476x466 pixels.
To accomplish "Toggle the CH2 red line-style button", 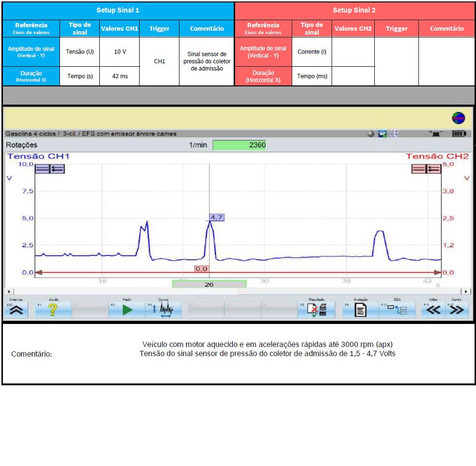I will (x=419, y=168).
